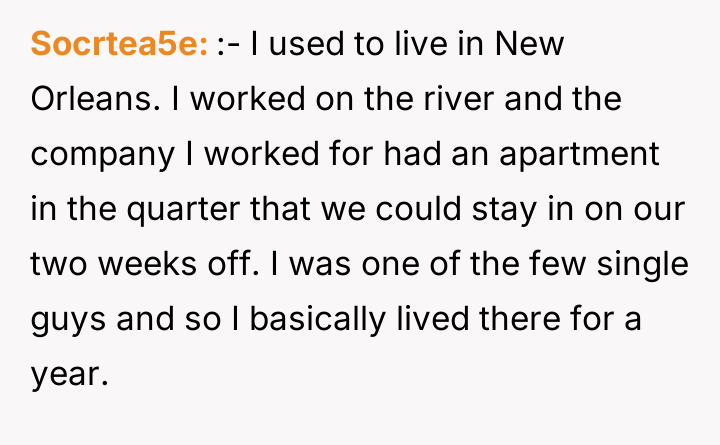This screenshot has height=445, width=720.
Task: Open the Socrtea5e username link
Action: pyautogui.click(x=119, y=45)
